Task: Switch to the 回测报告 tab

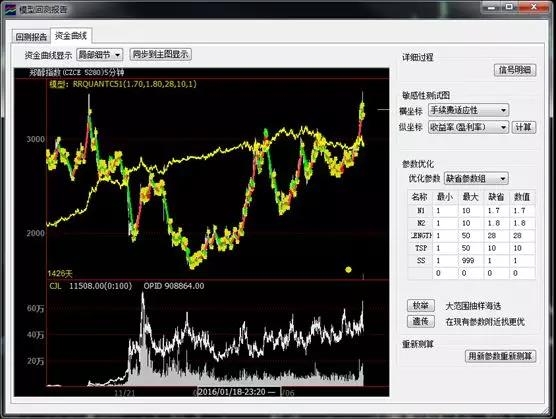Action: pos(31,37)
